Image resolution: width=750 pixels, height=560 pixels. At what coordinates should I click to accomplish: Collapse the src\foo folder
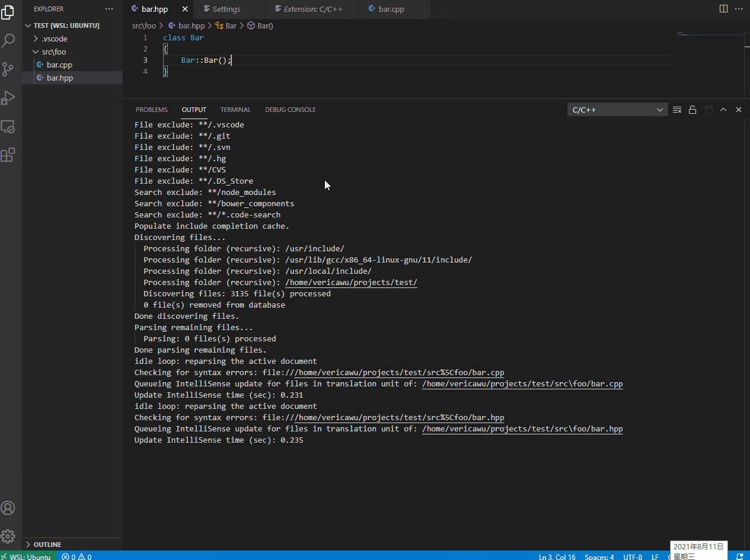click(x=52, y=52)
